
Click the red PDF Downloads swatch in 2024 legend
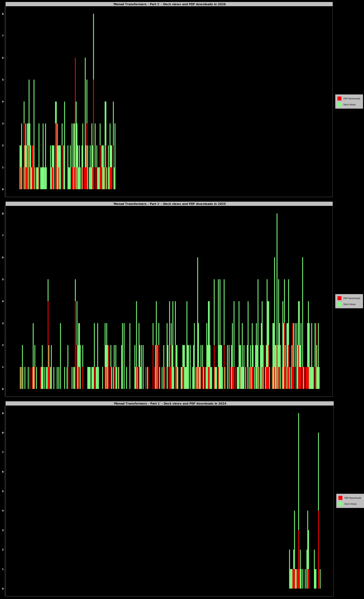(x=340, y=498)
